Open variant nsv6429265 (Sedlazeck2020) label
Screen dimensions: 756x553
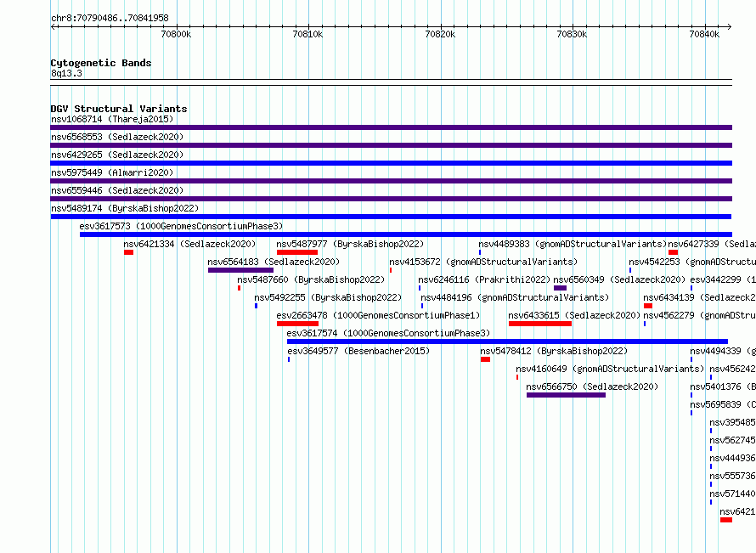pyautogui.click(x=117, y=155)
